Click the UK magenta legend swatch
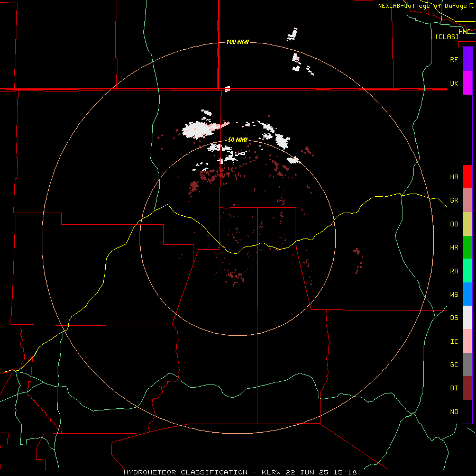 click(x=467, y=83)
